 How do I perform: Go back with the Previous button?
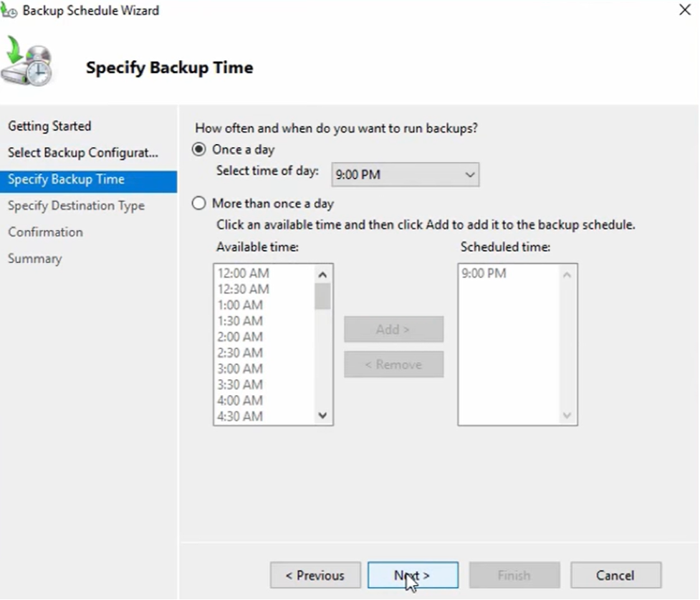315,575
